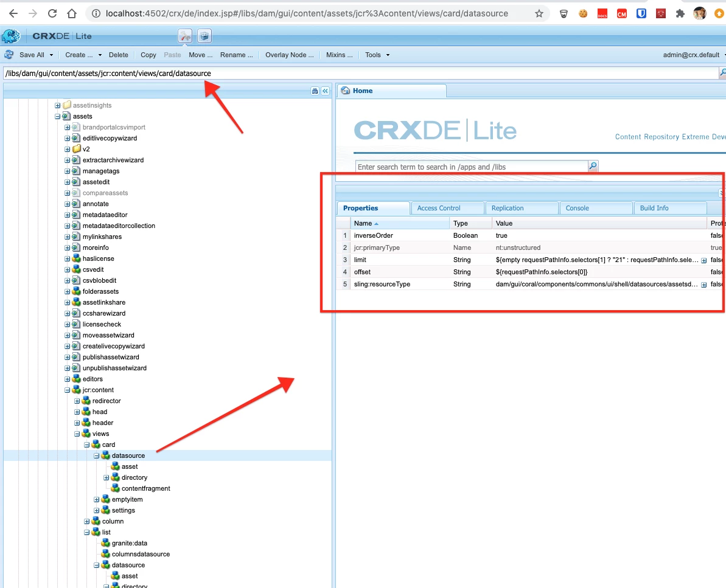The image size is (726, 588).
Task: Collapse the card tree node
Action: click(x=86, y=444)
